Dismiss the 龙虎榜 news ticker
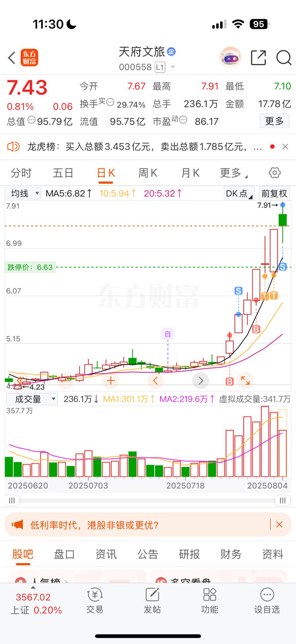This screenshot has width=296, height=644. pyautogui.click(x=285, y=147)
